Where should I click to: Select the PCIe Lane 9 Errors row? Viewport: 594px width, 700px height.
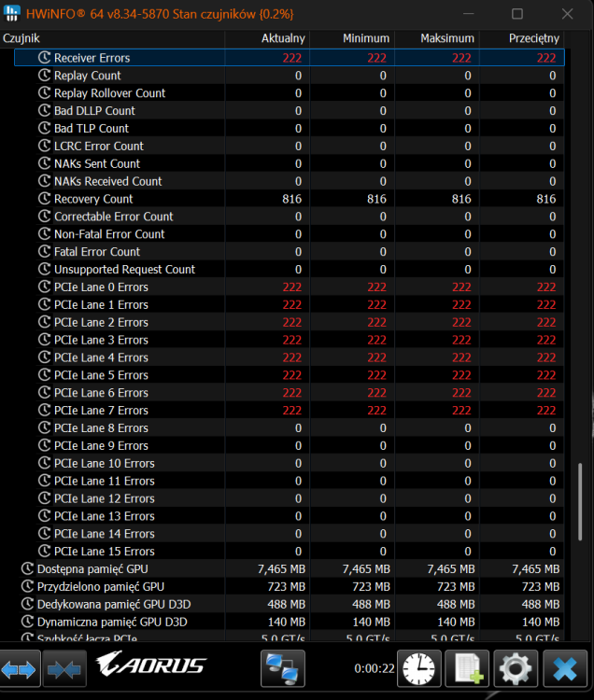point(290,445)
